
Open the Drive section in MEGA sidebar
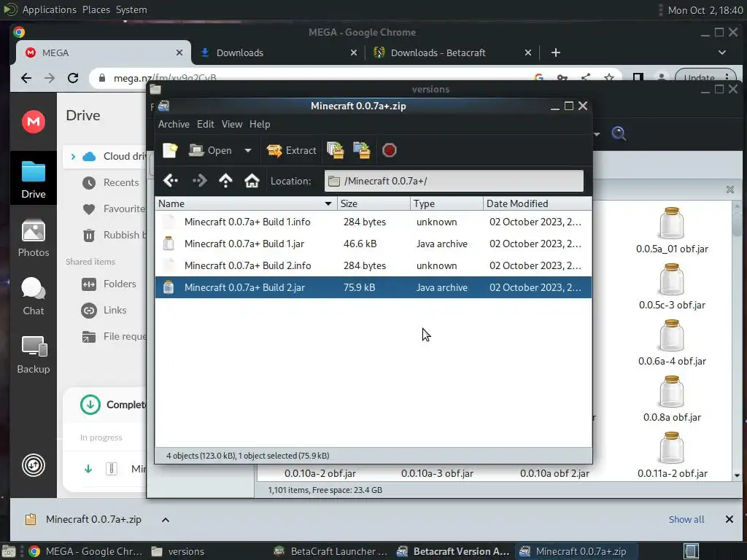[34, 179]
